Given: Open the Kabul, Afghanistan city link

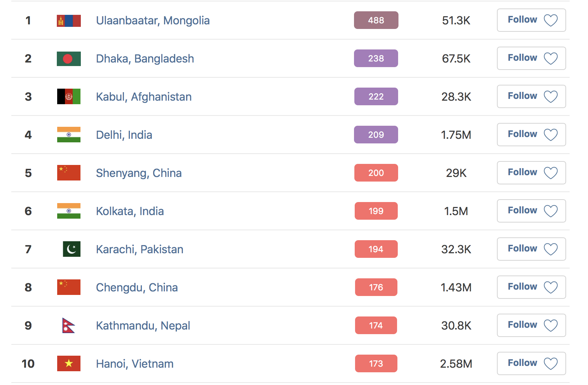Looking at the screenshot, I should [144, 97].
